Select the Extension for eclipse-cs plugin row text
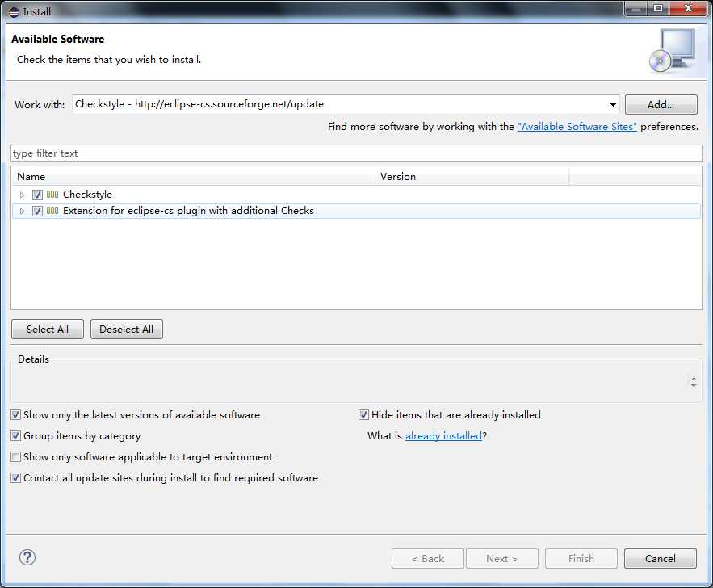The width and height of the screenshot is (713, 588). [x=188, y=211]
